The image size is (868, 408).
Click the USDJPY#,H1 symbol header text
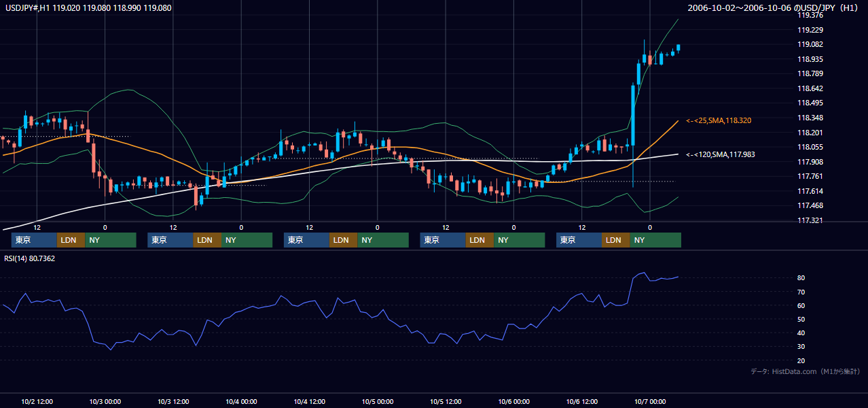click(x=88, y=8)
